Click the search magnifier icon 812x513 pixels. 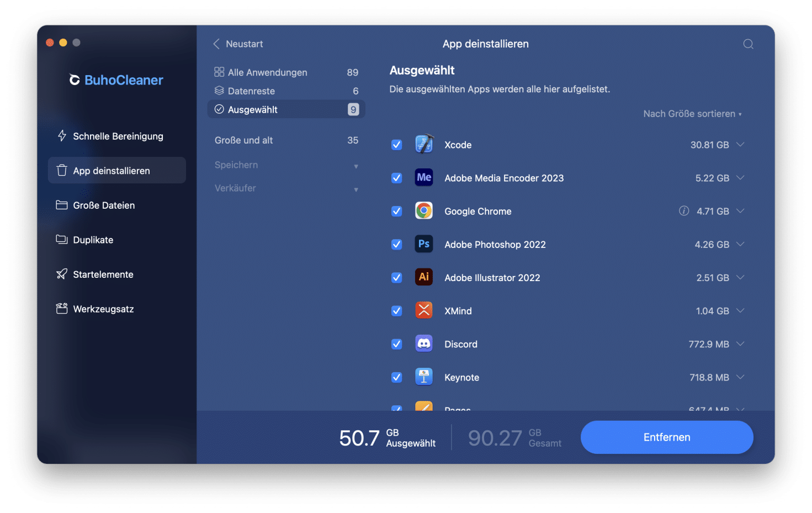coord(748,44)
